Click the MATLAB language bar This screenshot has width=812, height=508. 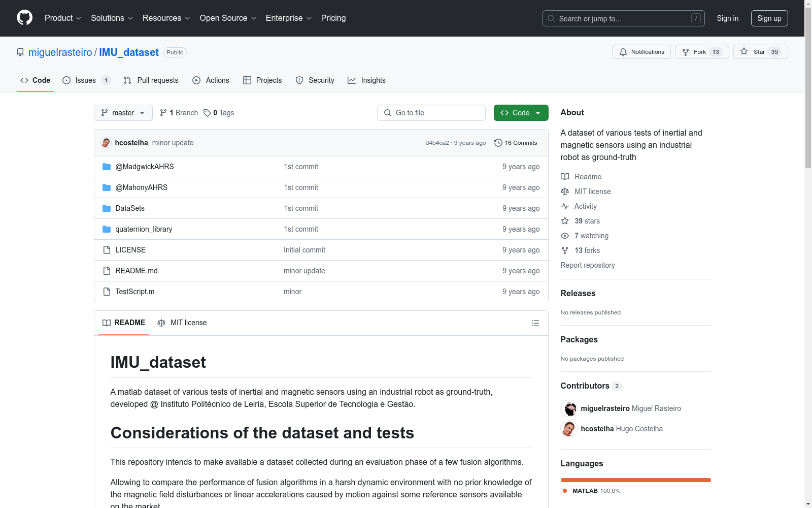pos(635,480)
